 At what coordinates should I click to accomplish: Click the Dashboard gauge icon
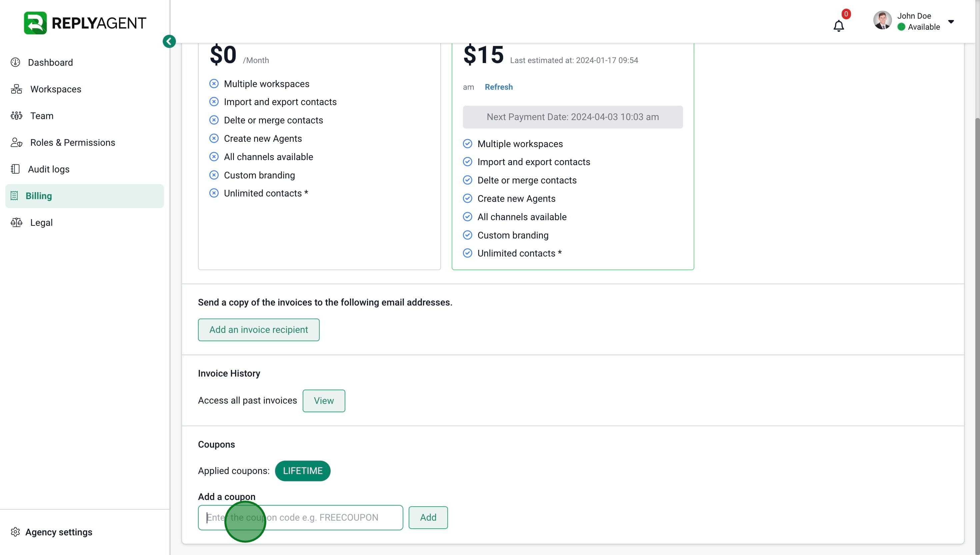[15, 62]
